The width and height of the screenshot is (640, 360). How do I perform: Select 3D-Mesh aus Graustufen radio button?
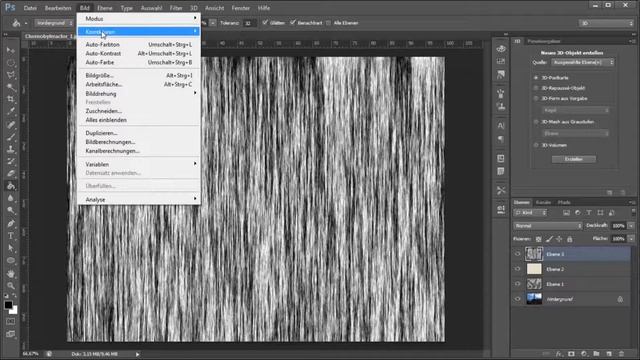click(536, 122)
